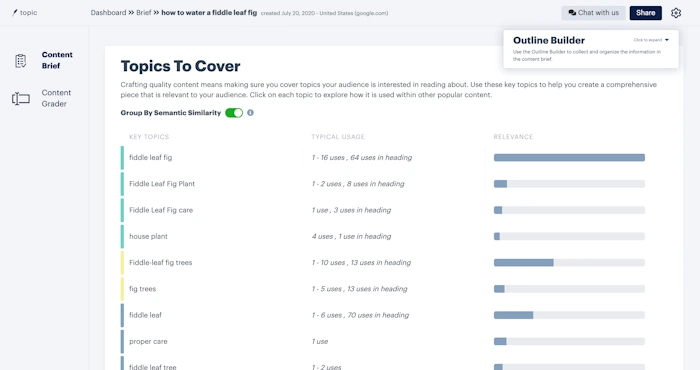Open the 'fiddle leaf tree' topic

tap(153, 366)
